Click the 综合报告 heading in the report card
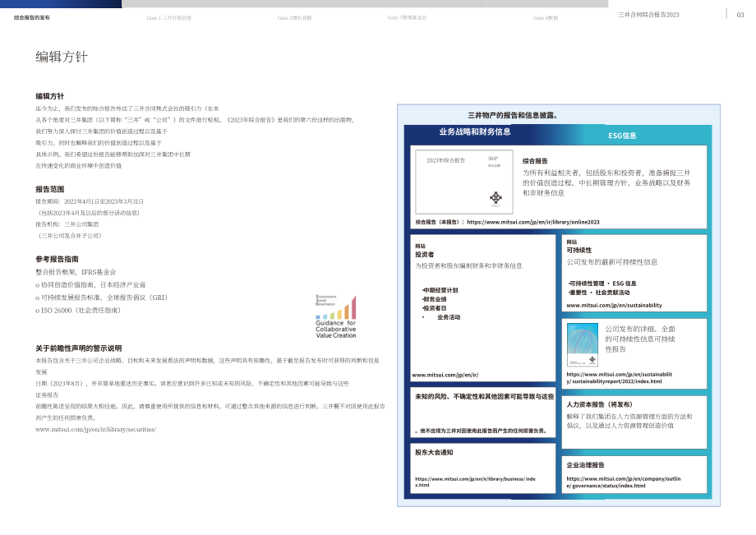The width and height of the screenshot is (756, 535). pyautogui.click(x=535, y=161)
